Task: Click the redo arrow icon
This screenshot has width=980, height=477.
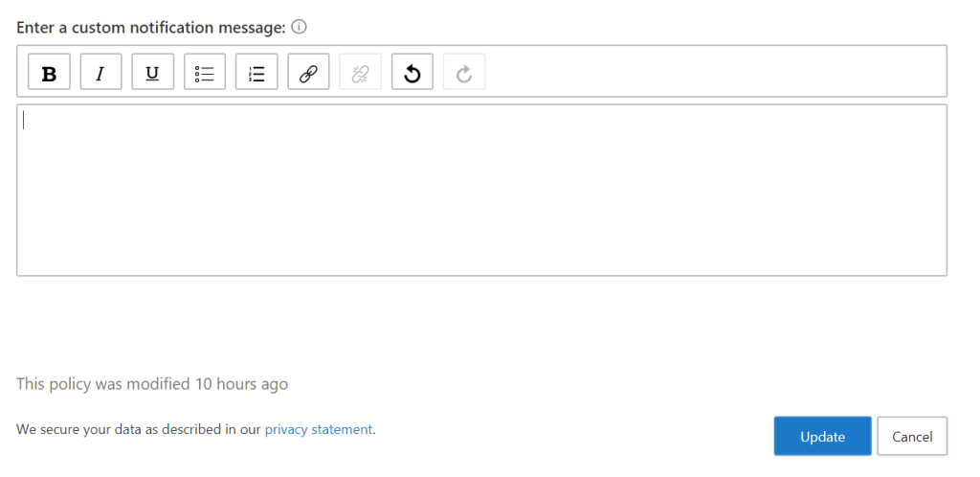Action: [464, 73]
